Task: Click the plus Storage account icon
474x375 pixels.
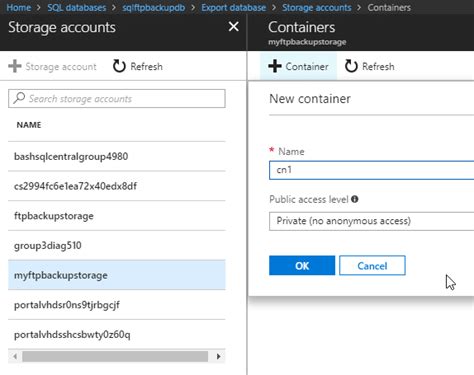Action: pyautogui.click(x=15, y=66)
